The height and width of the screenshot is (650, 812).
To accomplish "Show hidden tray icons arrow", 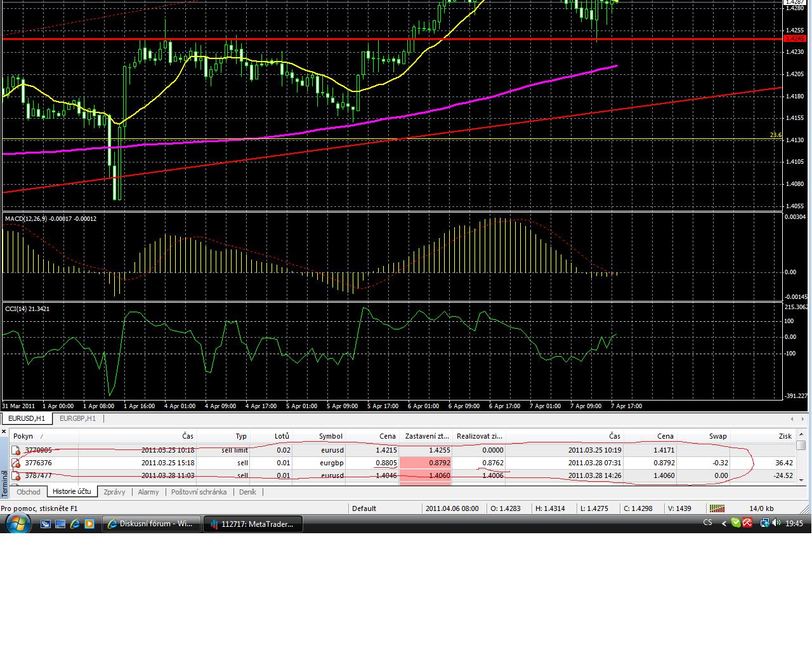I will click(724, 524).
